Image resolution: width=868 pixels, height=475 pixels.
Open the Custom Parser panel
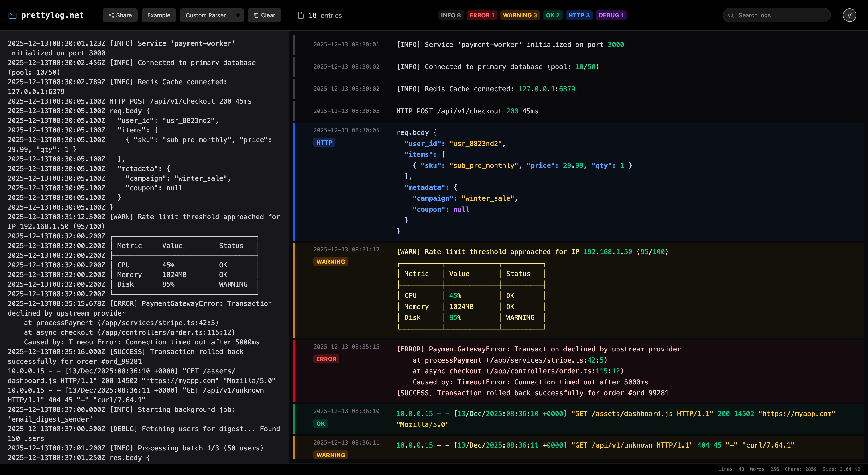[x=205, y=15]
